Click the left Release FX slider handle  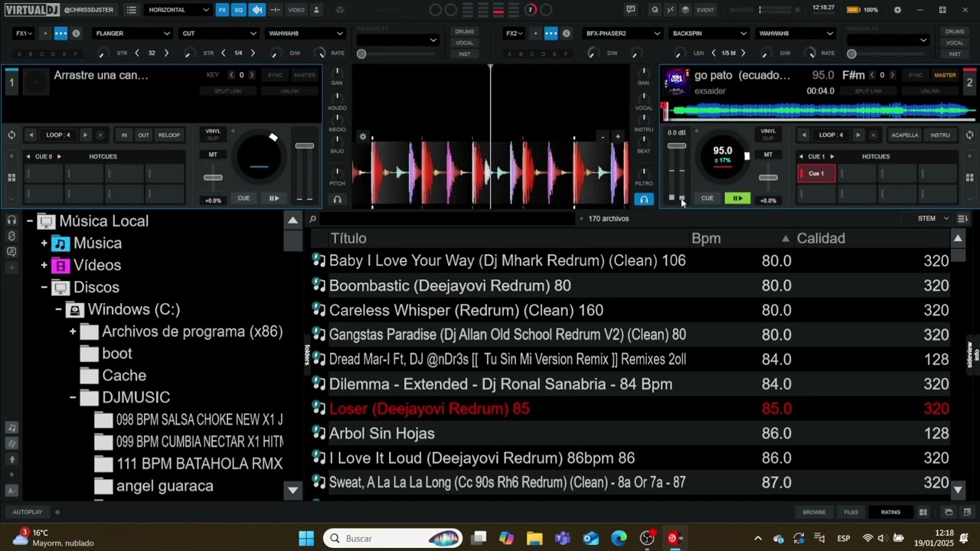click(x=361, y=54)
